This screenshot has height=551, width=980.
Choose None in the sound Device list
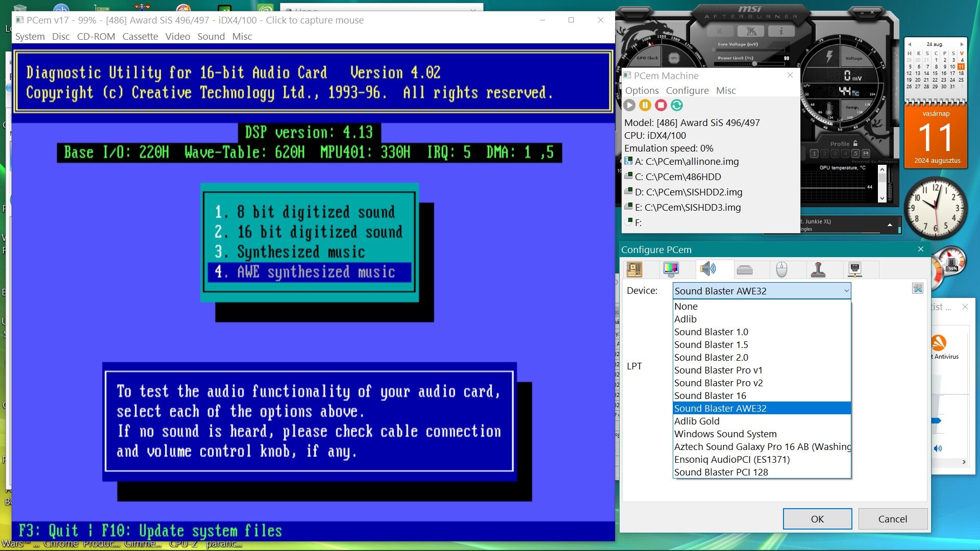pos(762,306)
